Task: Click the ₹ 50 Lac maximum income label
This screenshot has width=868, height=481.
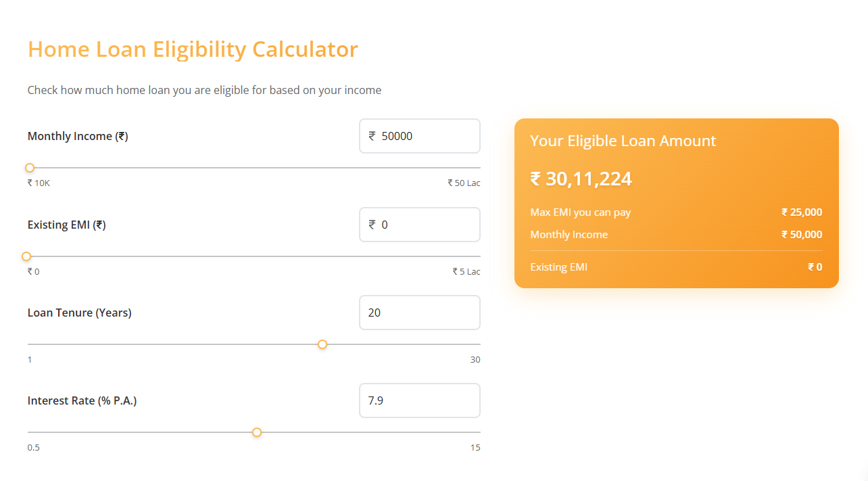Action: click(464, 183)
